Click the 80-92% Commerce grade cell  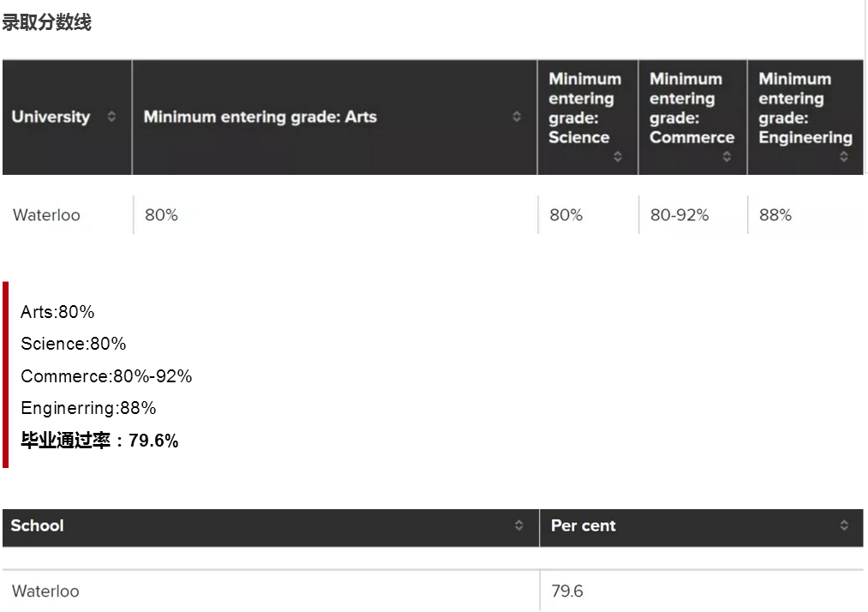pyautogui.click(x=679, y=215)
